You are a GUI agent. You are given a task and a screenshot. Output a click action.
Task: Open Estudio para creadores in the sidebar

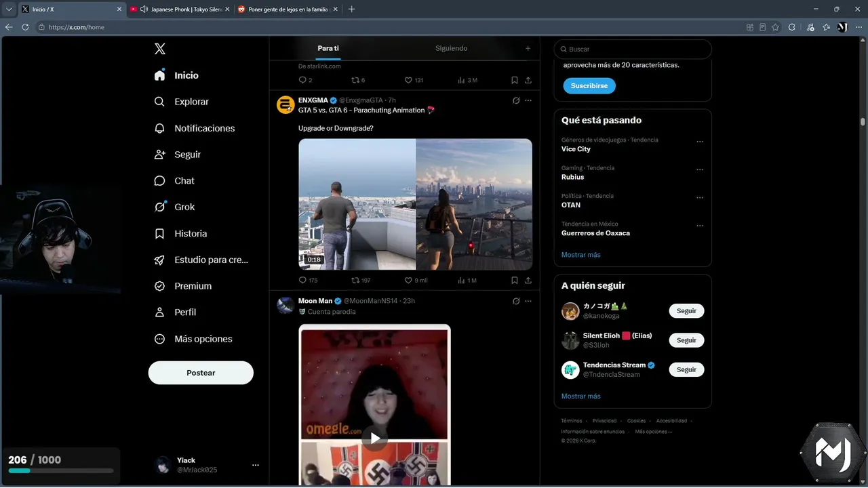(x=201, y=260)
